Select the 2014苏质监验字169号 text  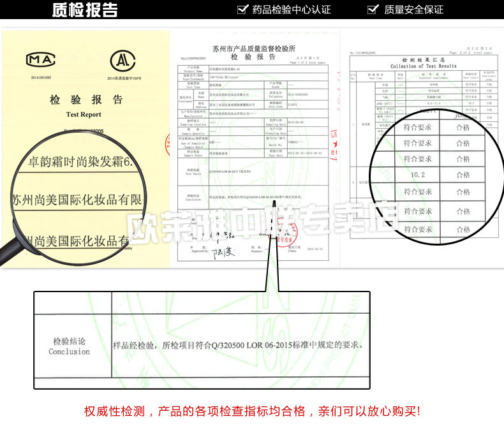coord(124,78)
